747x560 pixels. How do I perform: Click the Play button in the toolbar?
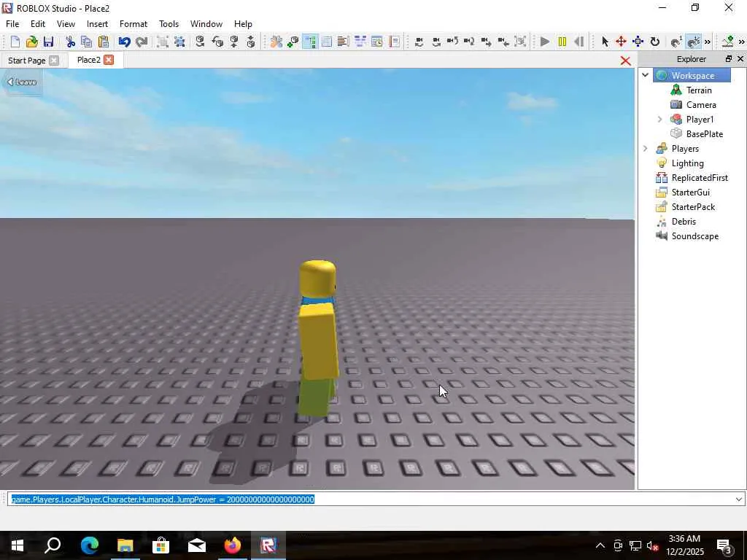click(x=545, y=42)
